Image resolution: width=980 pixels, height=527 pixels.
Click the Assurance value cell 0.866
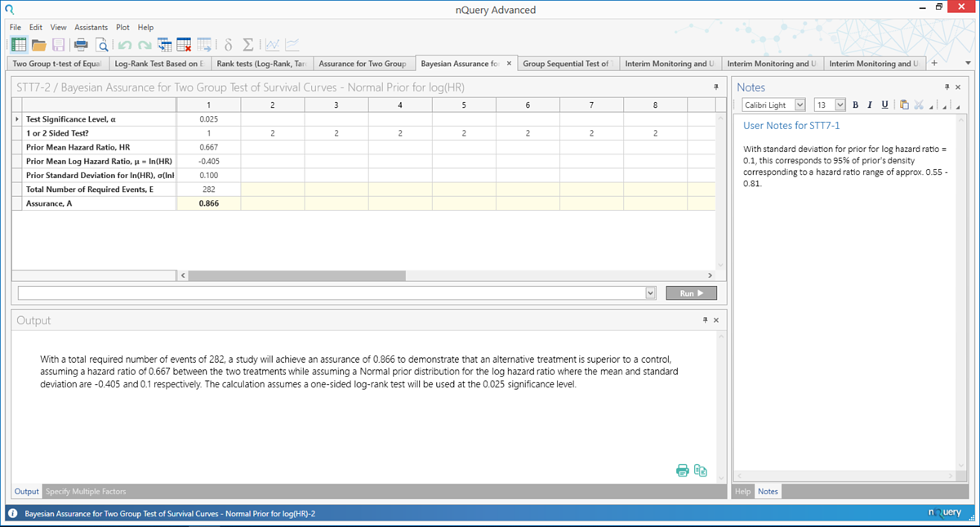[208, 203]
